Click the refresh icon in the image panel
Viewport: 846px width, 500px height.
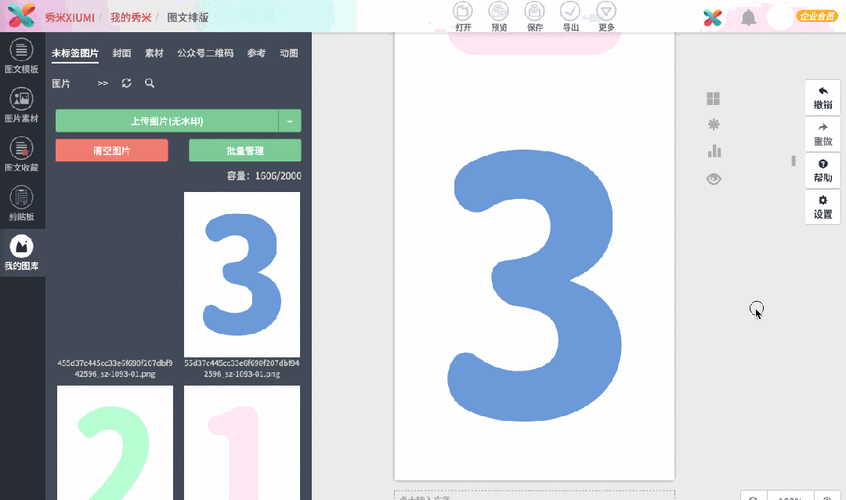click(126, 83)
